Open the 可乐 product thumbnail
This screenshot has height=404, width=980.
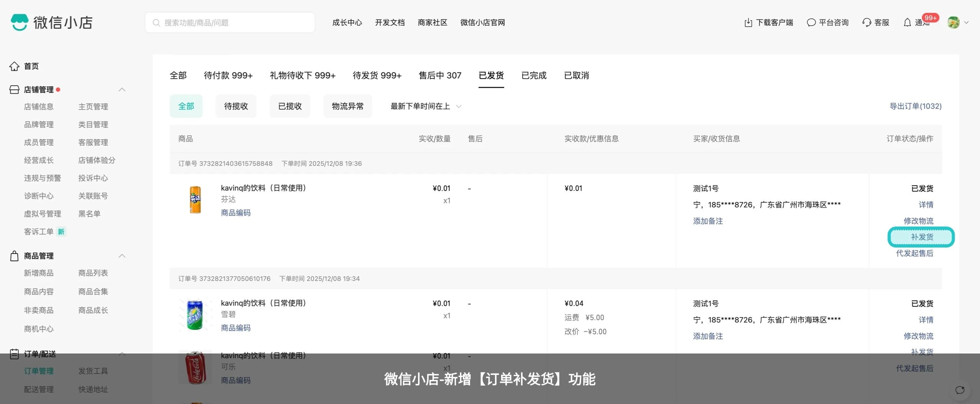click(195, 367)
